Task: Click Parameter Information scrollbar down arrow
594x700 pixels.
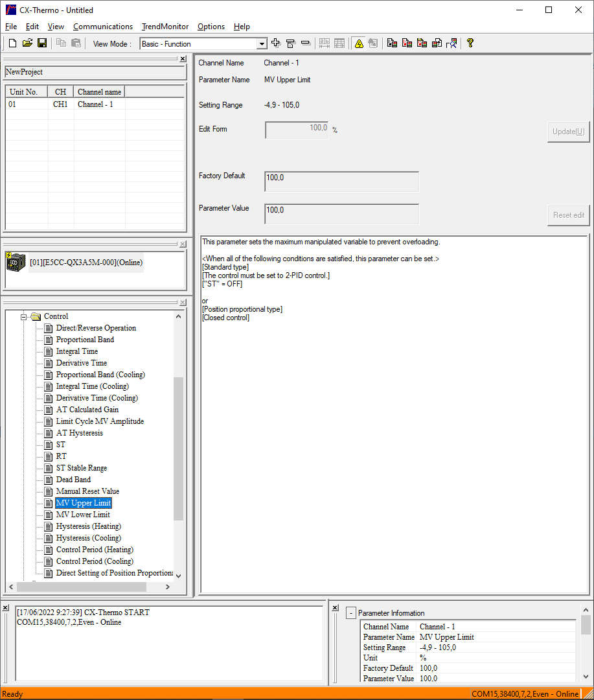Action: pyautogui.click(x=586, y=677)
